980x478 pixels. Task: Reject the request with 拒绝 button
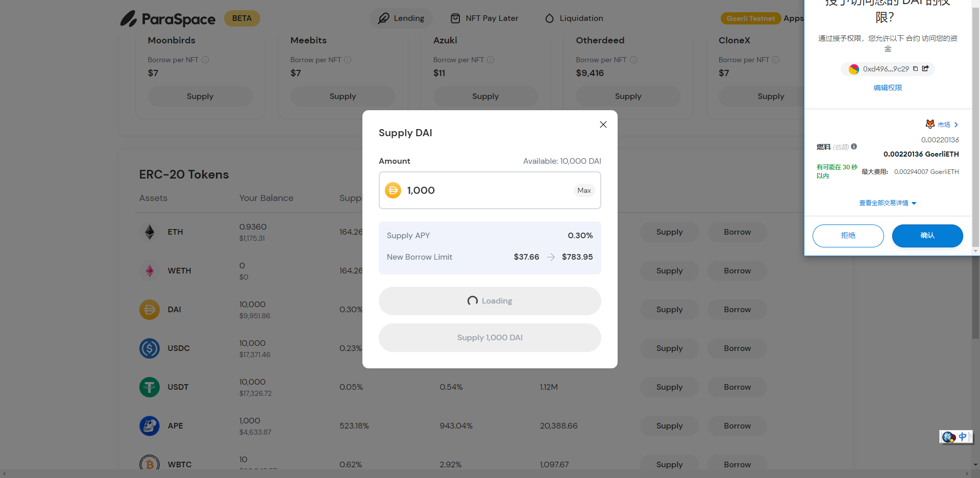(848, 236)
